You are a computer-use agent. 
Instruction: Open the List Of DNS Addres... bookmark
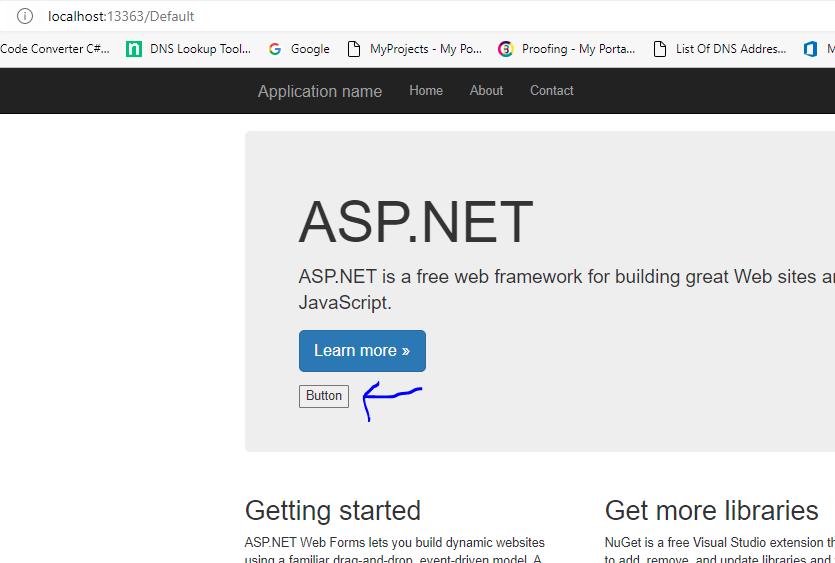(719, 49)
